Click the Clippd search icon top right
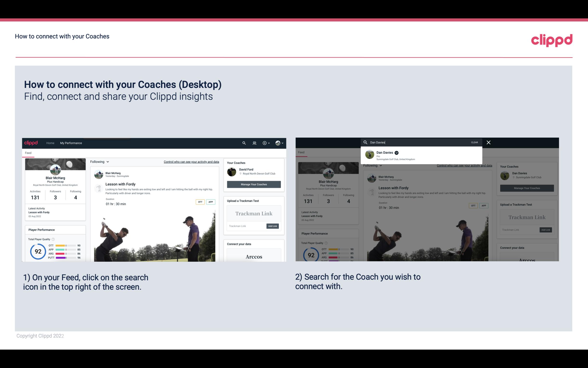This screenshot has width=588, height=368. tap(243, 143)
